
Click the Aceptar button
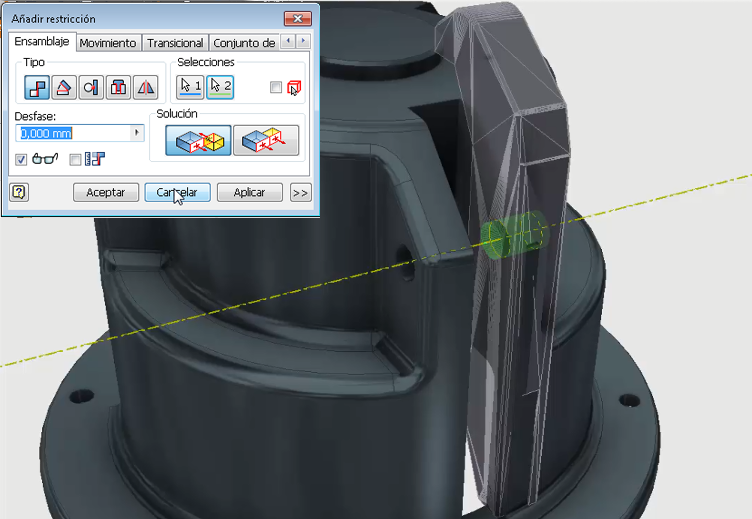[106, 192]
